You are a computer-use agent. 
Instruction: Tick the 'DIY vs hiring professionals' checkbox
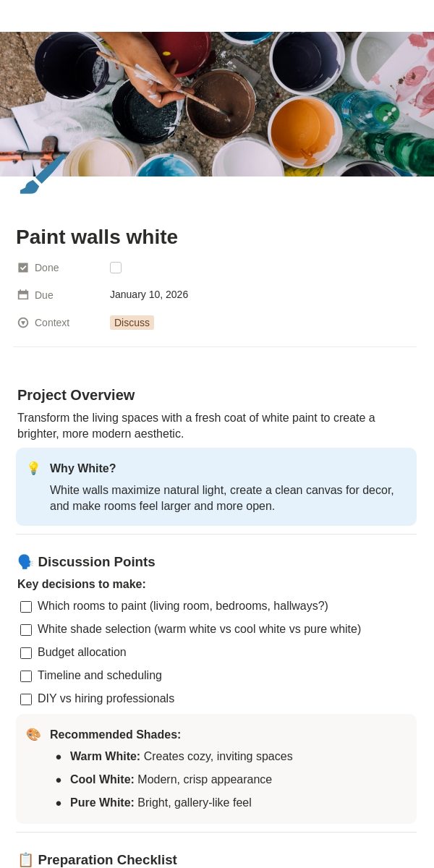pos(26,699)
